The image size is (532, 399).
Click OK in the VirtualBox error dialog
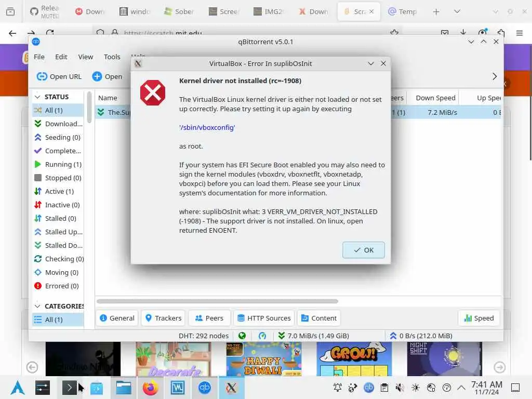point(363,250)
